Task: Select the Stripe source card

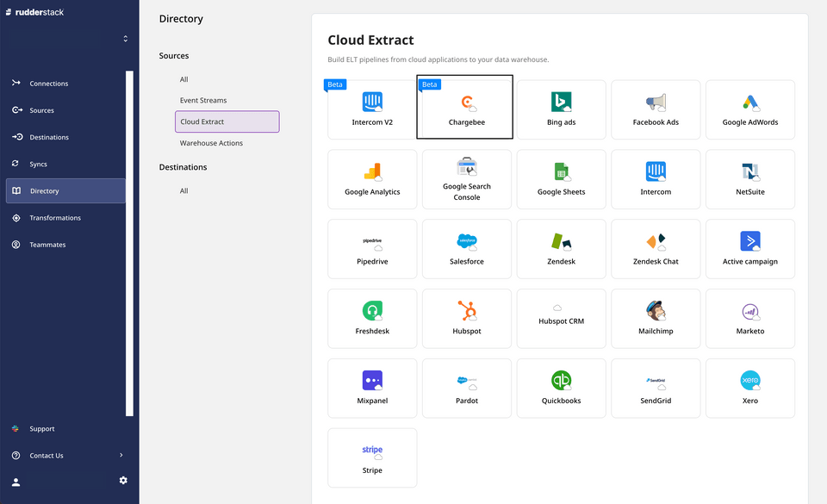Action: coord(372,457)
